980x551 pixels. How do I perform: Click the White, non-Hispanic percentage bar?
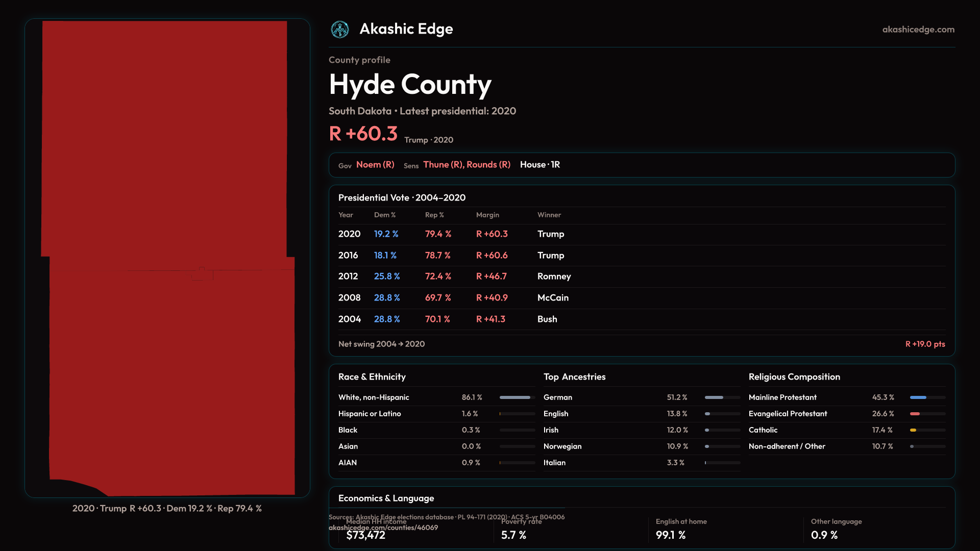[515, 397]
